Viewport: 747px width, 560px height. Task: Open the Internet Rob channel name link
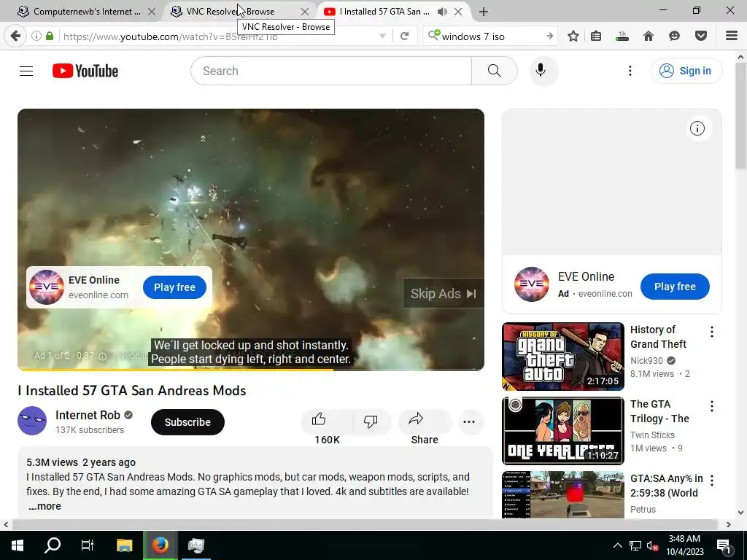(88, 415)
